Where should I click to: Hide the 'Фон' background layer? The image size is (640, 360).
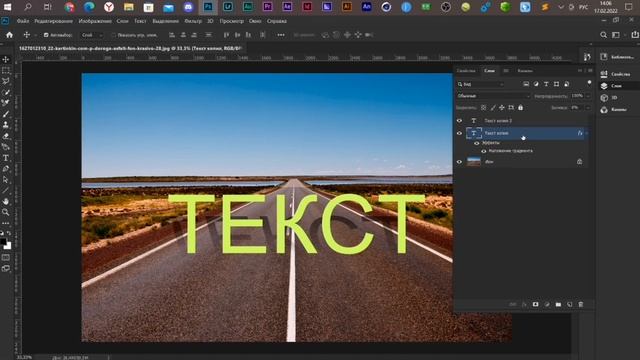(459, 162)
